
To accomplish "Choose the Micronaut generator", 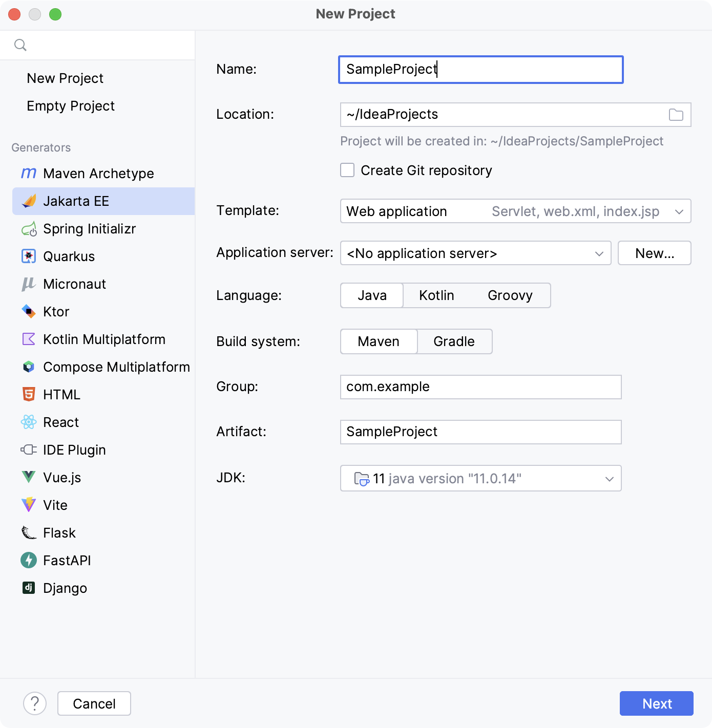I will coord(74,284).
